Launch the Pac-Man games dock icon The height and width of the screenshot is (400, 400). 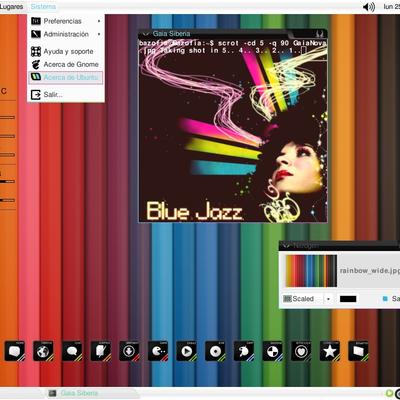[x=158, y=351]
